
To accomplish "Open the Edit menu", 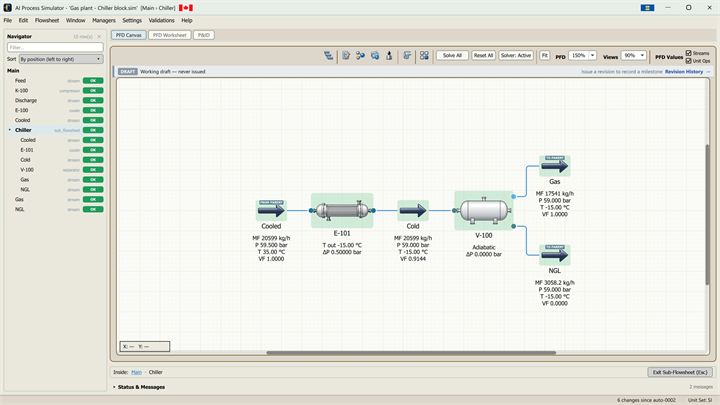I will click(x=23, y=21).
